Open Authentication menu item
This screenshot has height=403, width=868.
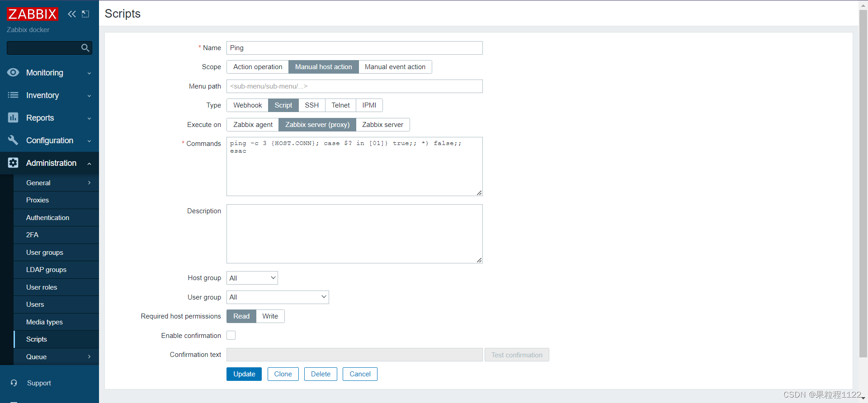click(56, 218)
